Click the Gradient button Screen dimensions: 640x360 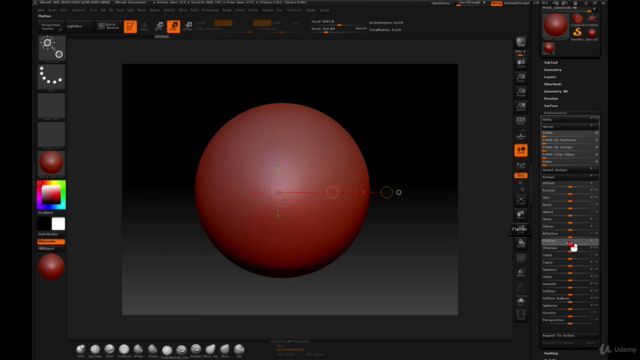click(x=46, y=212)
